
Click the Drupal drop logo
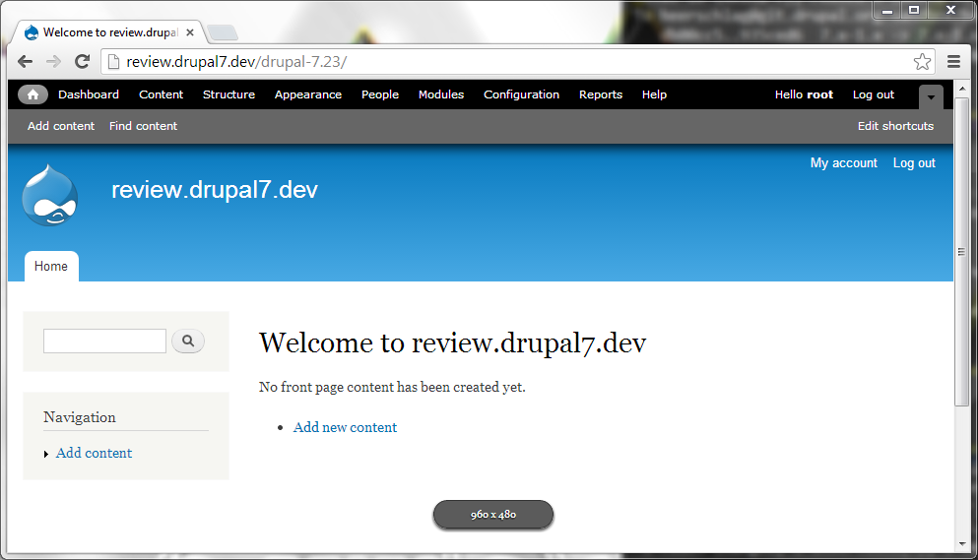pos(49,195)
